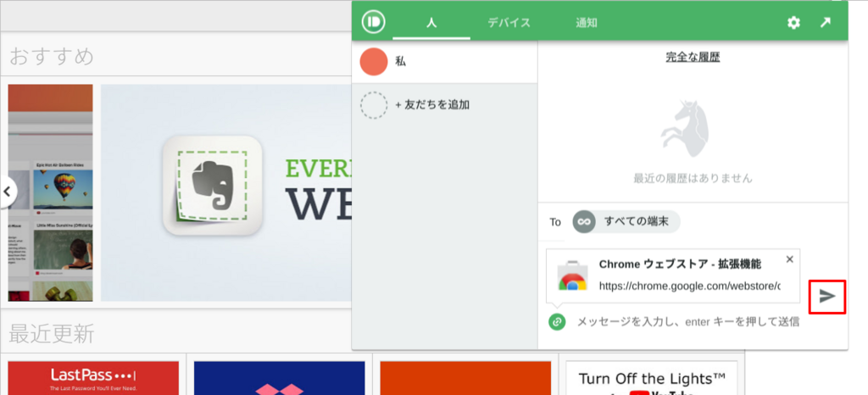868x395 pixels.
Task: Click the 最近の履歴はありません message
Action: pos(693,178)
